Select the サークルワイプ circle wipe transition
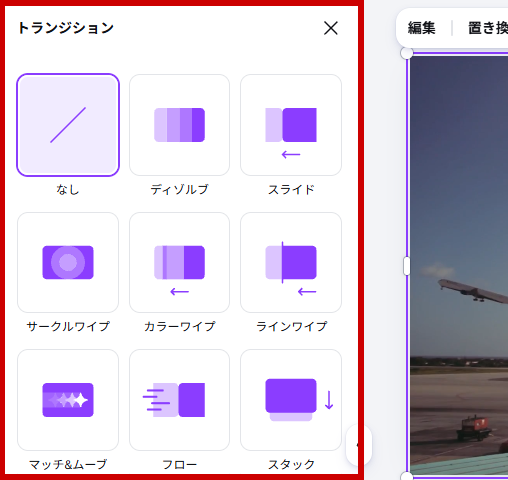 68,263
